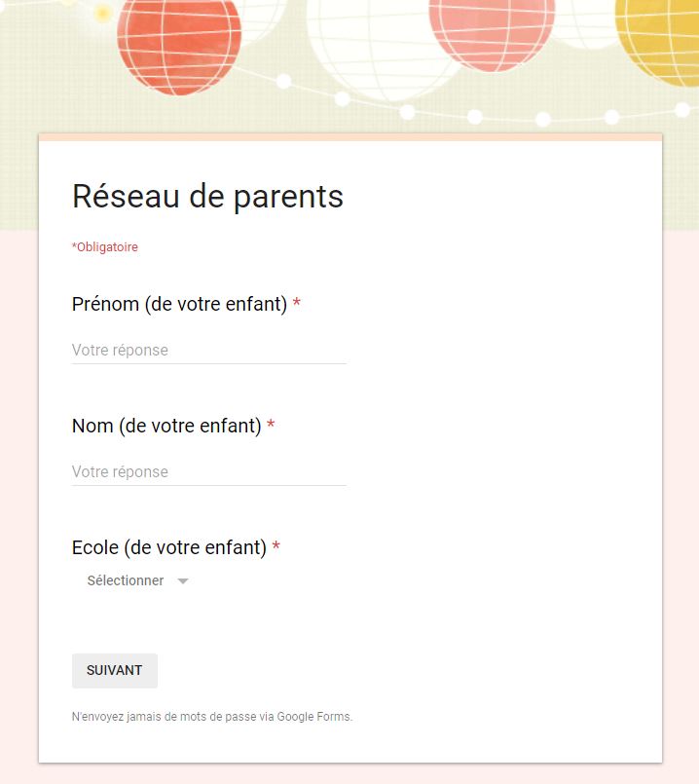Click the SUIVANT button
699x784 pixels.
[x=115, y=670]
